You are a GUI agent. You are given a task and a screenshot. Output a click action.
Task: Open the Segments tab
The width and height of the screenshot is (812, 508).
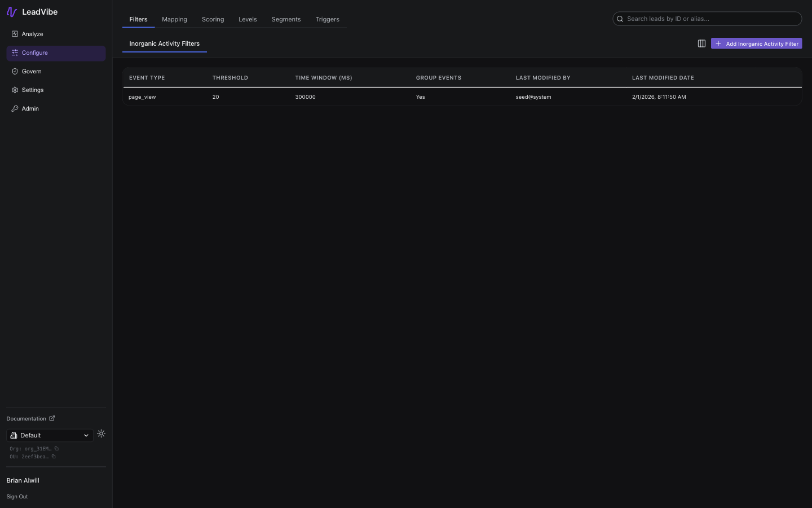tap(286, 19)
